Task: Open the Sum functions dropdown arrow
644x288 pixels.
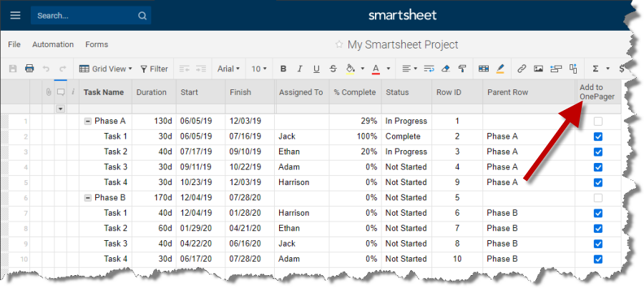Action: click(608, 69)
